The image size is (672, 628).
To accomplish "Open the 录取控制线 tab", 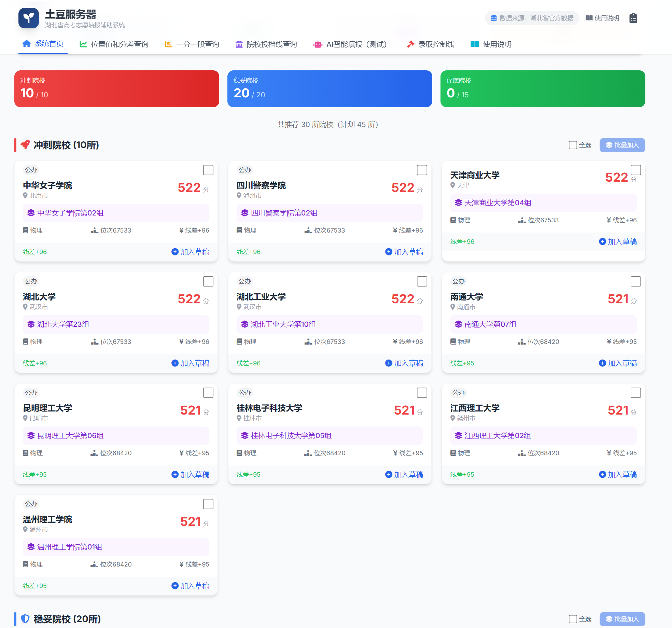I will coord(431,44).
